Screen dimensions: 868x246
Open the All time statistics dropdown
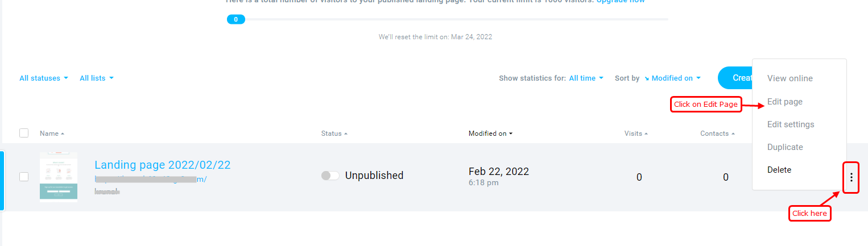(586, 78)
